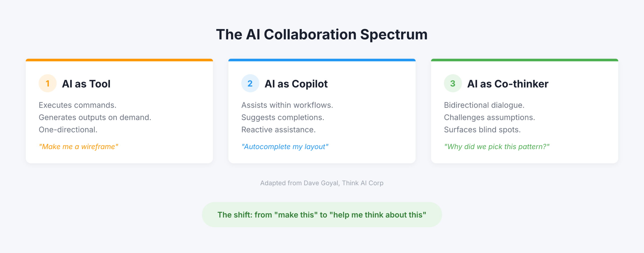The width and height of the screenshot is (644, 253).
Task: Select the "AI as Copilot" card heading
Action: click(296, 84)
